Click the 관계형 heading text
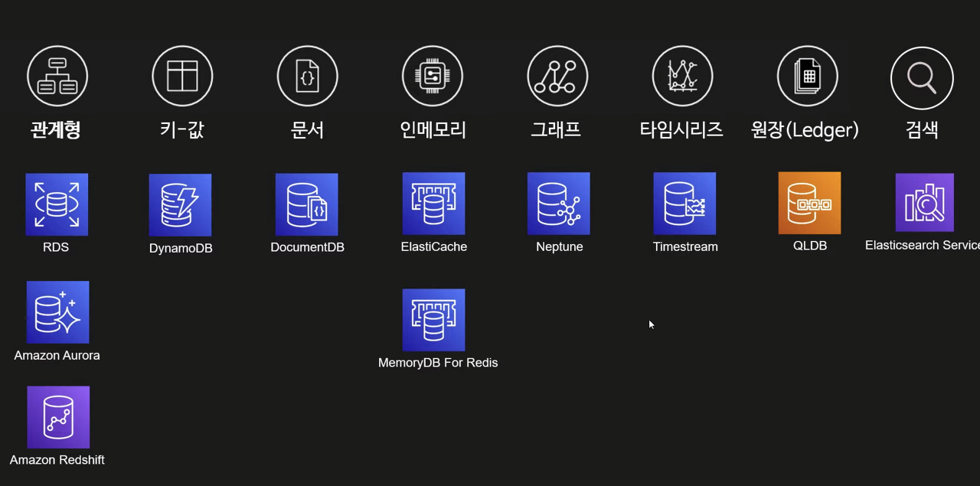This screenshot has width=980, height=486. (x=55, y=130)
